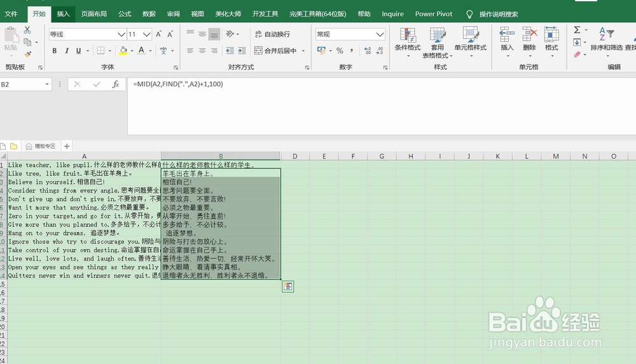Switch to the 页面布局 tab
This screenshot has height=364, width=636.
[x=93, y=14]
